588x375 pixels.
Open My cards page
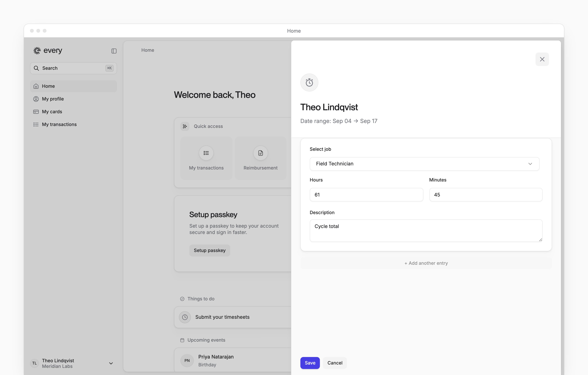[x=73, y=112]
